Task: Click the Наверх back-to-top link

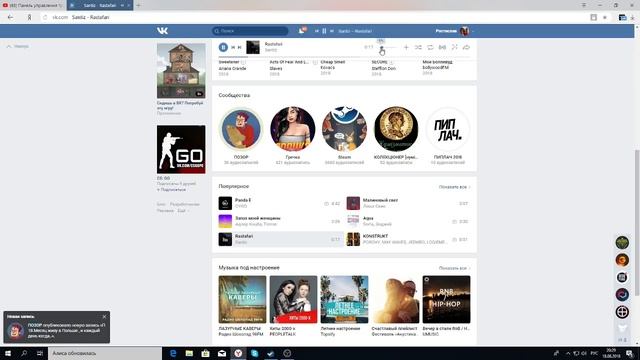Action: 18,47
